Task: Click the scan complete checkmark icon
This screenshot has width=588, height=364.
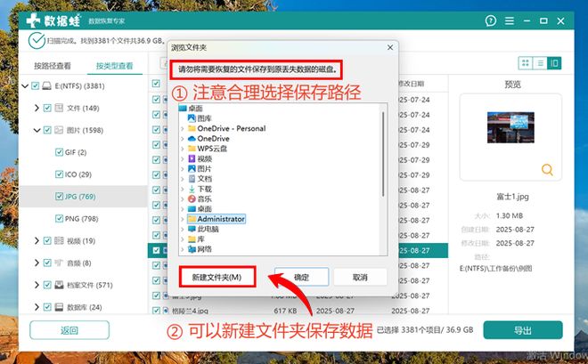Action: (x=37, y=41)
